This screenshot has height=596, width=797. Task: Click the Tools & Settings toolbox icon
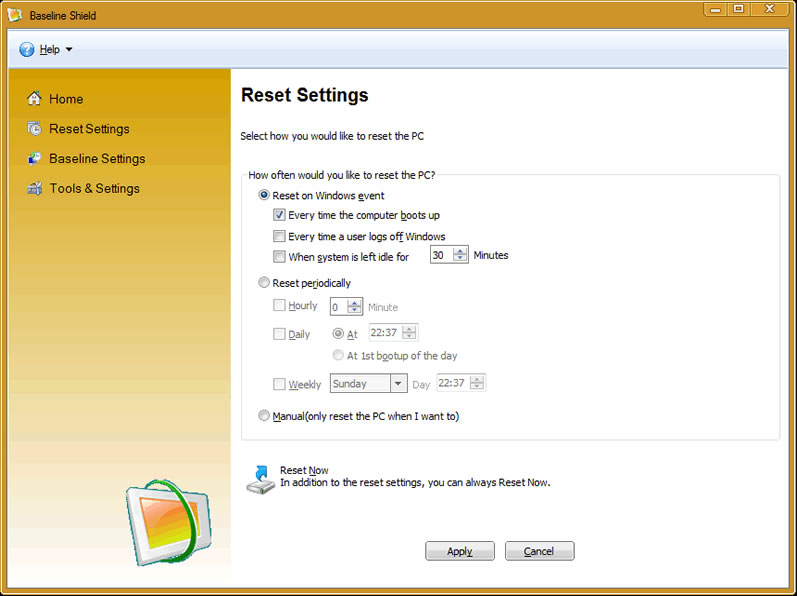click(x=34, y=189)
